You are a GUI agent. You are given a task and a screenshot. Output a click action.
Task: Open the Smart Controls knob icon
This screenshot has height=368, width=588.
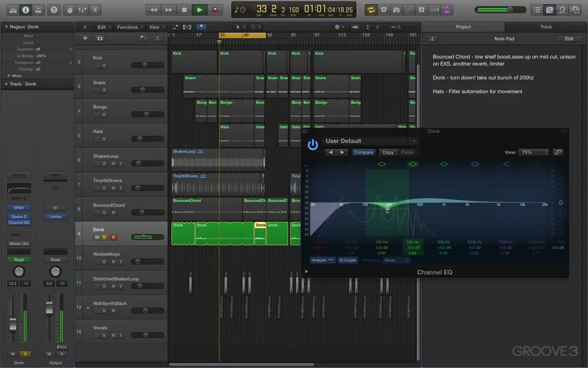[x=70, y=10]
